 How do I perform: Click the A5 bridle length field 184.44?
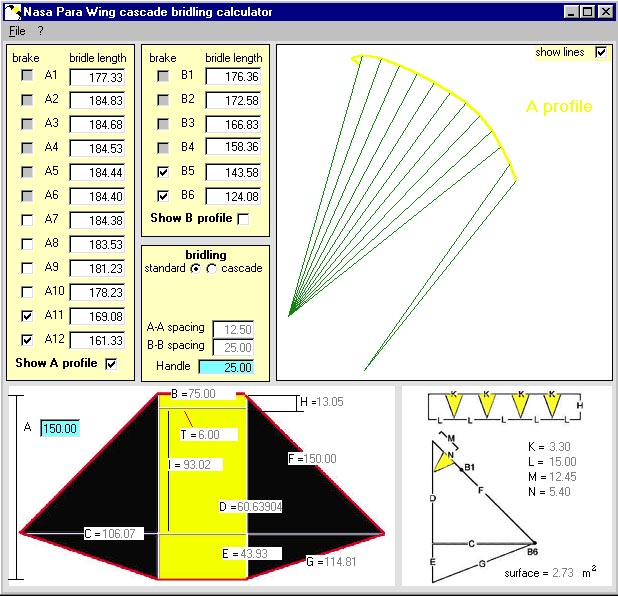(97, 172)
